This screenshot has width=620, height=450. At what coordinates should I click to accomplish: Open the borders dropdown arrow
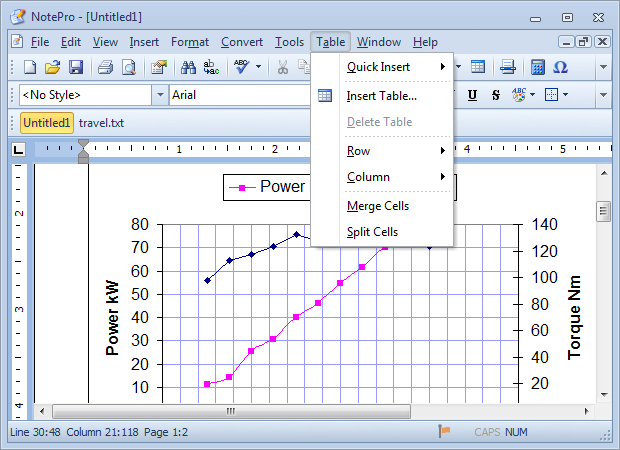[x=565, y=95]
